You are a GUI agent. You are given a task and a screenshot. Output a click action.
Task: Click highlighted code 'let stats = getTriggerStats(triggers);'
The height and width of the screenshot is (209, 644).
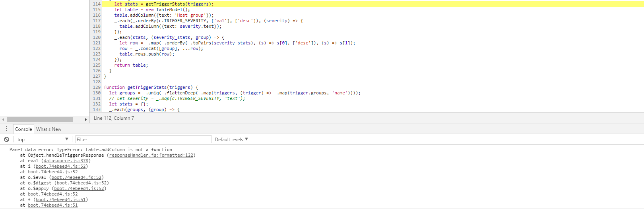tap(164, 4)
